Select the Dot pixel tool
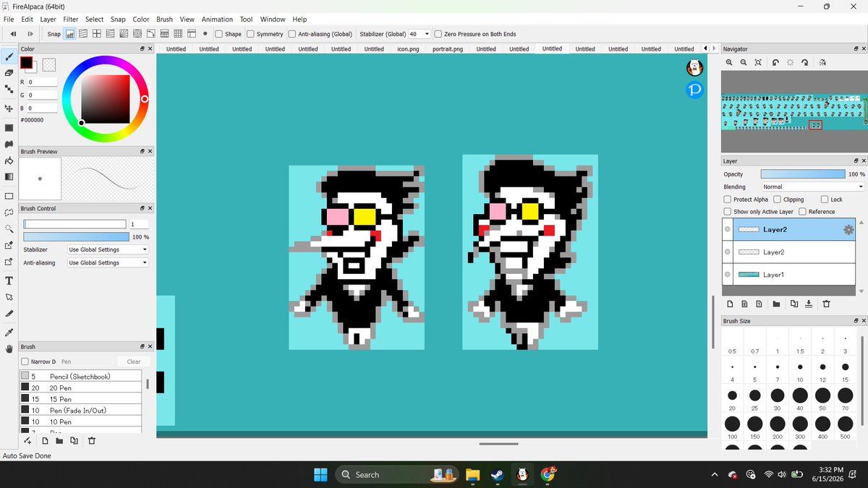The width and height of the screenshot is (868, 488). (9, 90)
